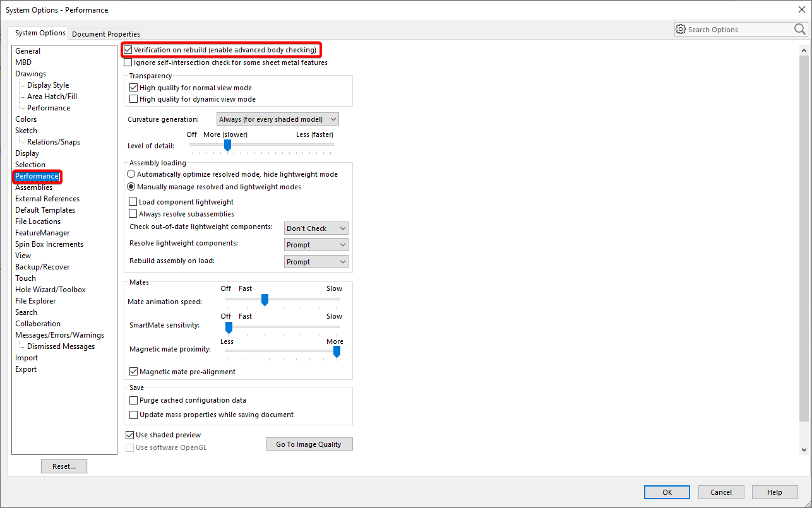812x508 pixels.
Task: Click the Search Options gear icon
Action: 681,29
